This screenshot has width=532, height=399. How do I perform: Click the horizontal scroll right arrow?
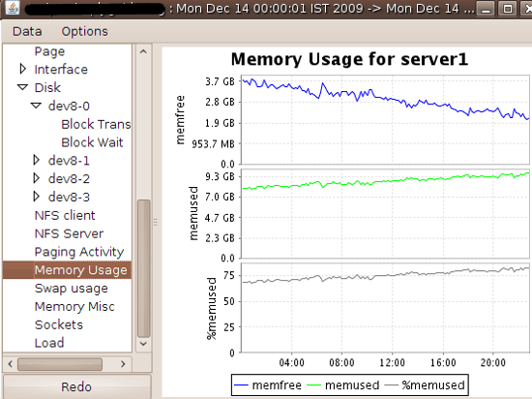(x=123, y=364)
